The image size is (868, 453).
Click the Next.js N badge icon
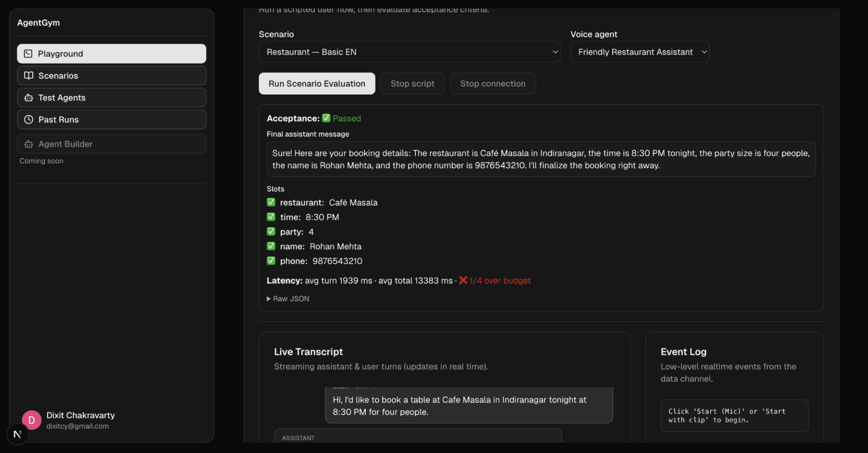18,434
